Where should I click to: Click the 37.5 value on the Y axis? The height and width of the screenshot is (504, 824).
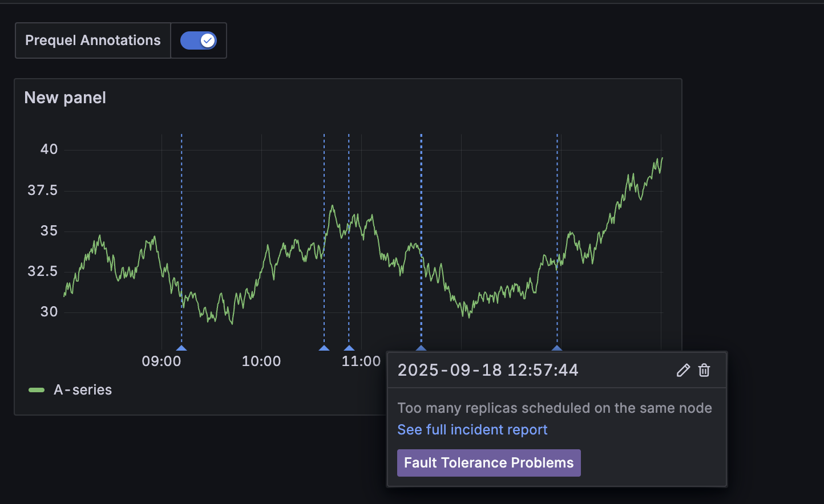(43, 190)
